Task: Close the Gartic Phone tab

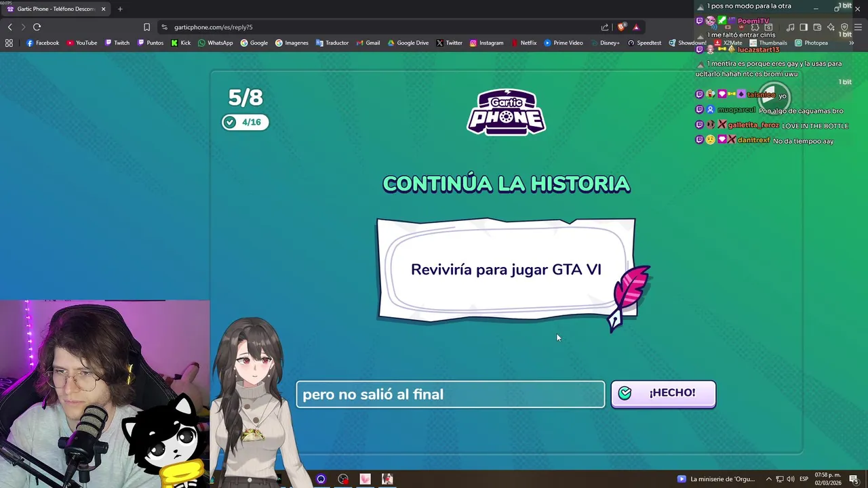Action: click(103, 9)
